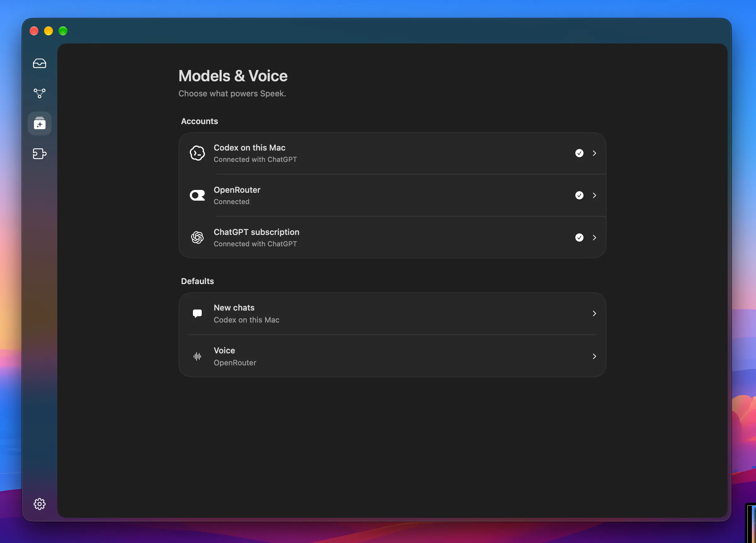Click 'Choose what powers Speek.' subtitle
The height and width of the screenshot is (543, 756).
[232, 94]
